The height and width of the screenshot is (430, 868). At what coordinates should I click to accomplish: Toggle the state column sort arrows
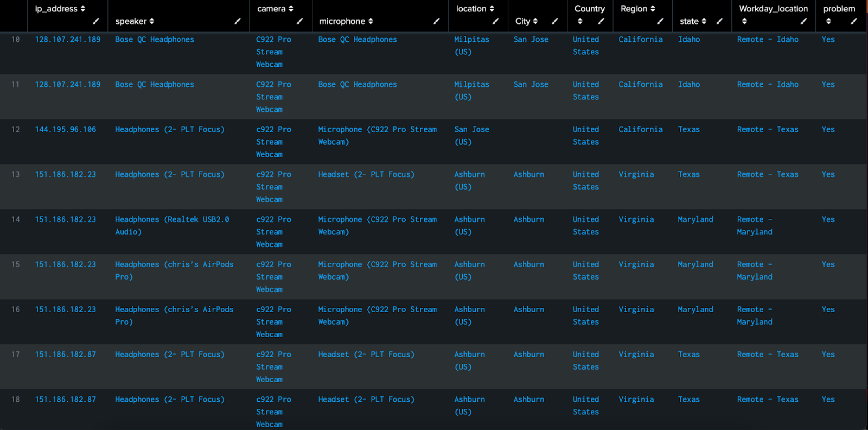[704, 21]
